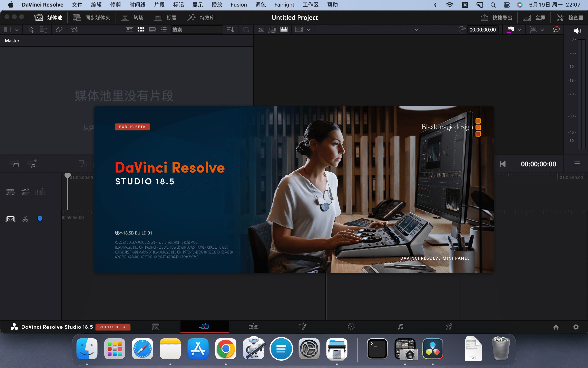
Task: Click the sync clips icon
Action: (59, 30)
